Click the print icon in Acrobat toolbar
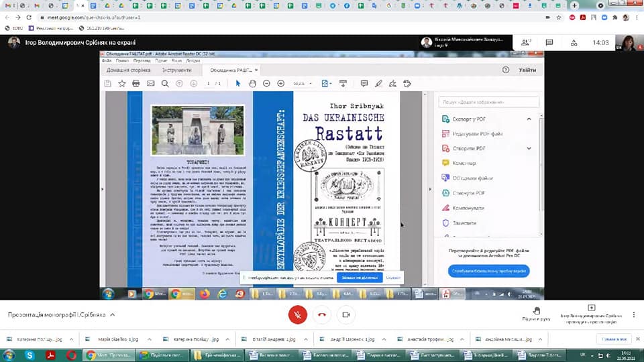644x362 pixels. tap(136, 84)
